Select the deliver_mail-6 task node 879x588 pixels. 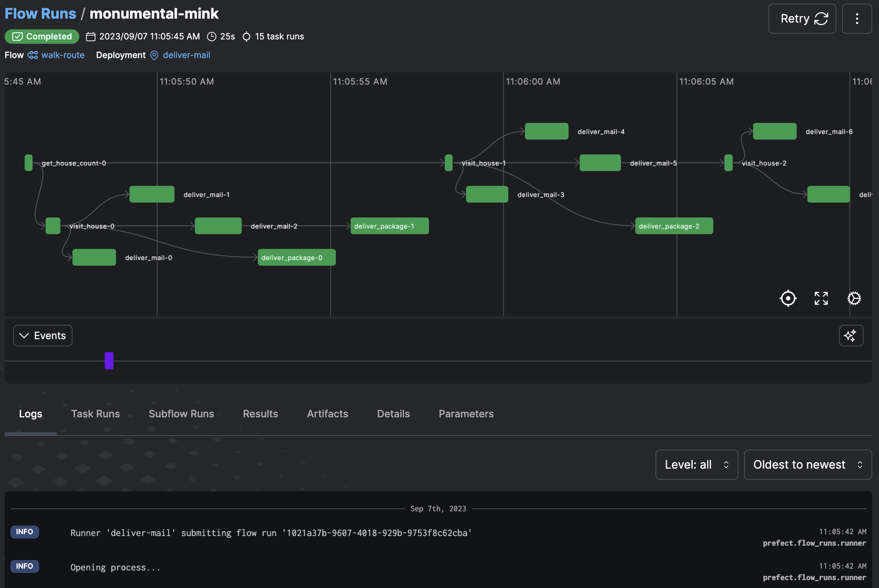coord(774,131)
